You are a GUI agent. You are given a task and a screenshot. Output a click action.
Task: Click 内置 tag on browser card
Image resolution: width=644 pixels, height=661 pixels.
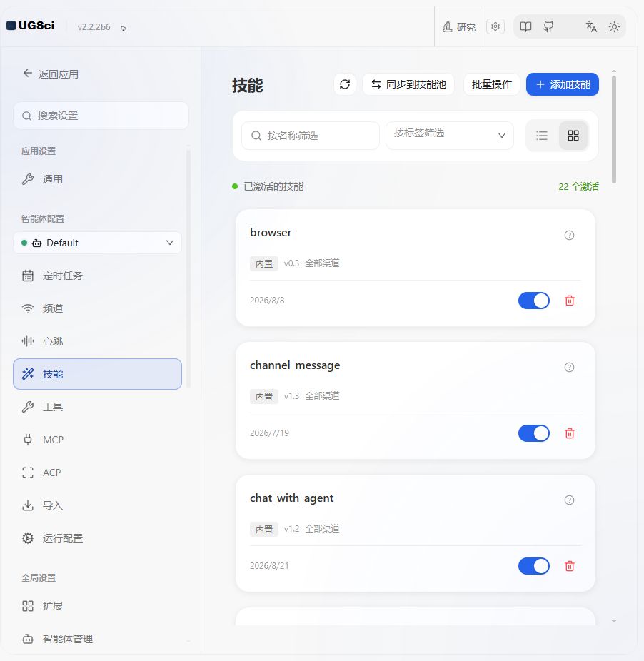click(264, 263)
